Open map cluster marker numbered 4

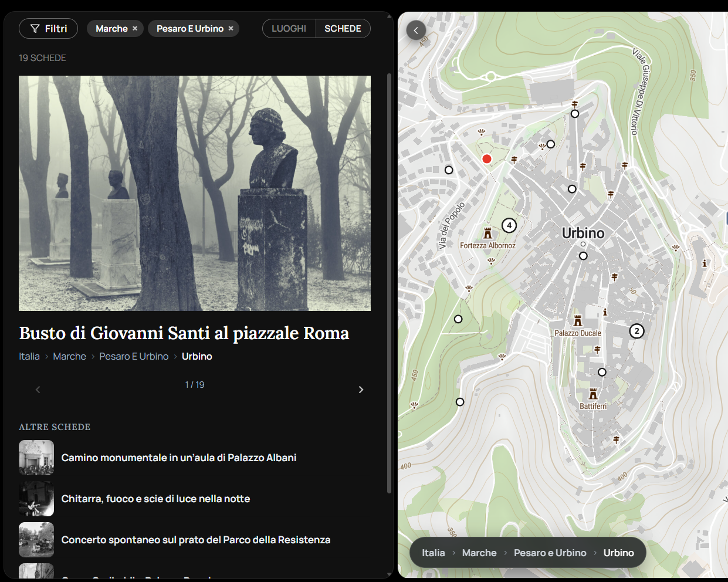[509, 225]
